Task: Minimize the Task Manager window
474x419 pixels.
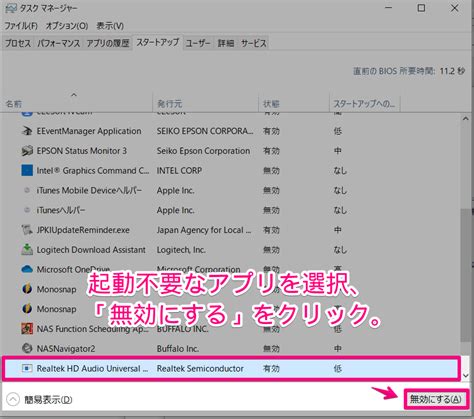Action: (388, 8)
